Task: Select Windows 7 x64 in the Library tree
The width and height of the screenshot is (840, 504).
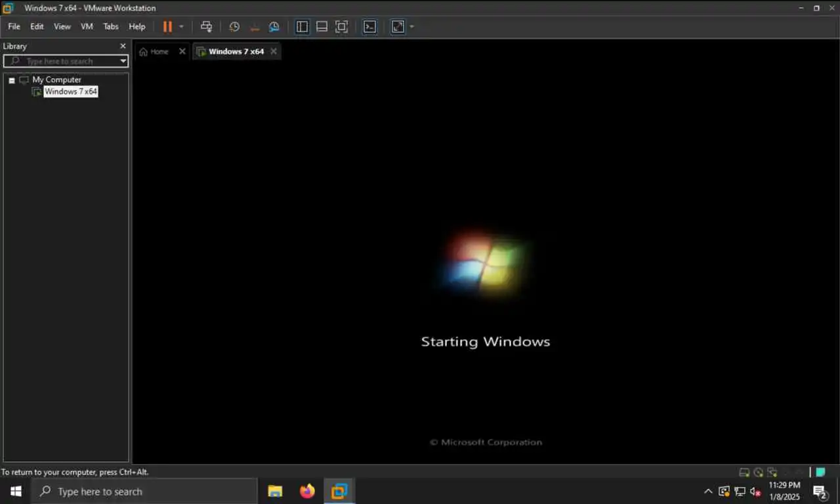Action: [71, 92]
